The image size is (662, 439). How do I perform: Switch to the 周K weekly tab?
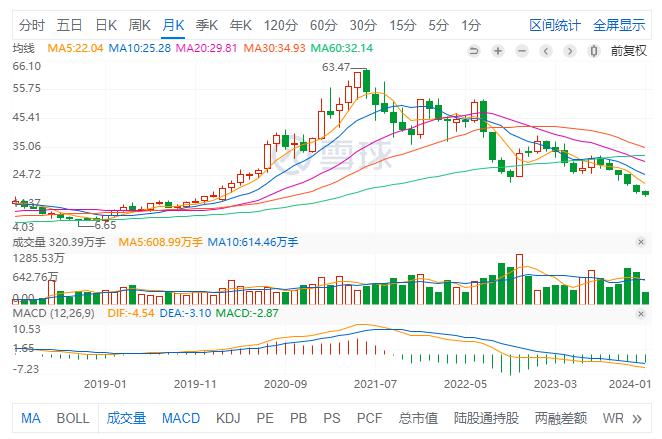[x=139, y=24]
